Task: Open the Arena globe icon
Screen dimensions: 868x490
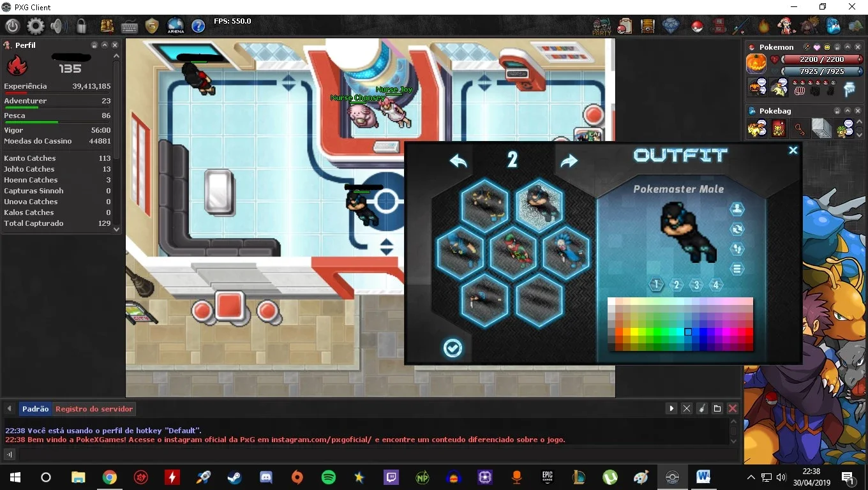Action: click(176, 26)
